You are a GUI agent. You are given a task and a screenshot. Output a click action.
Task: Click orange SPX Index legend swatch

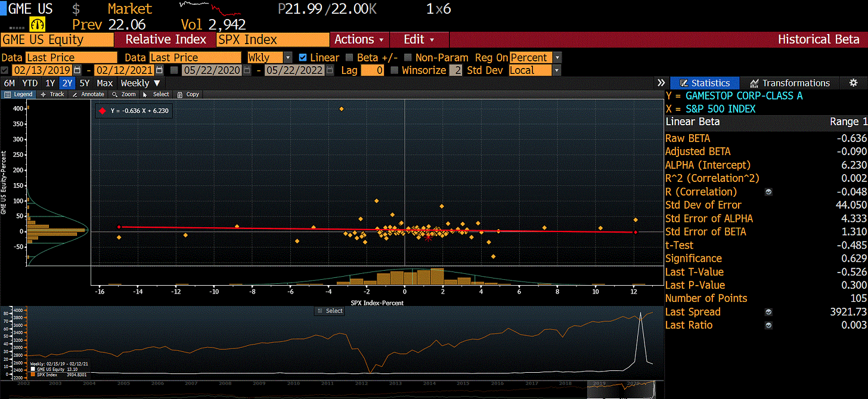pos(34,375)
